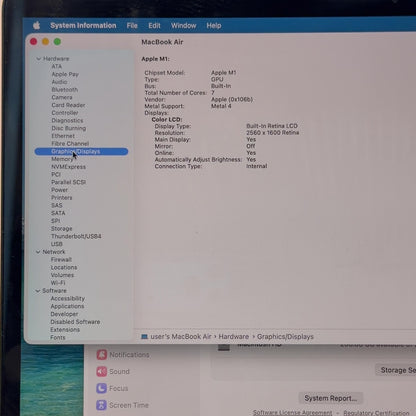Select Bluetooth in the sidebar
The width and height of the screenshot is (416, 416).
tap(65, 89)
